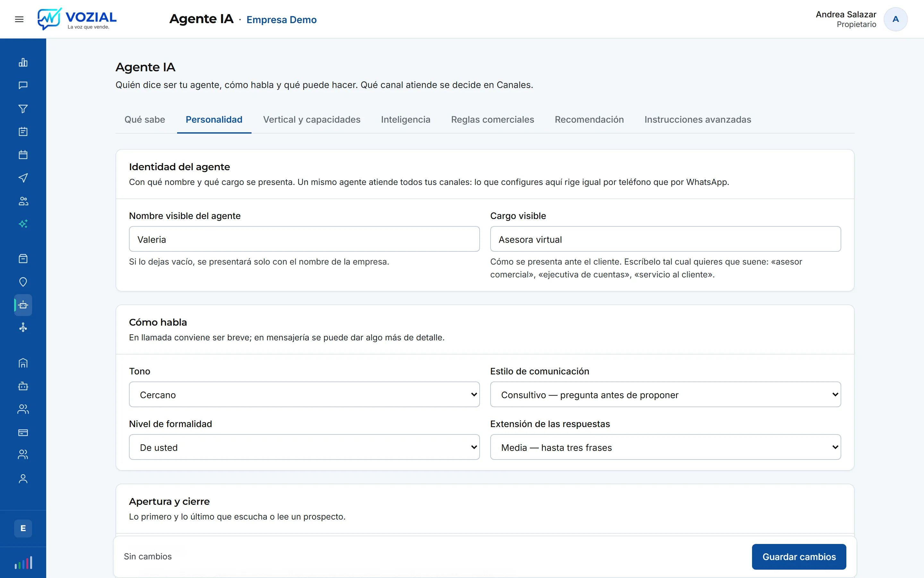Click the Apertura y cierre heading
The height and width of the screenshot is (578, 924).
click(169, 501)
